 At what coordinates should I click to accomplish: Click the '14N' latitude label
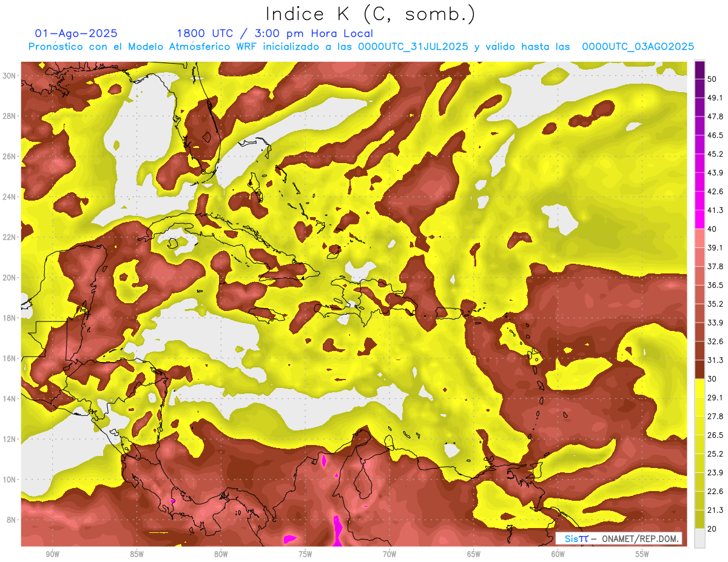(9, 399)
